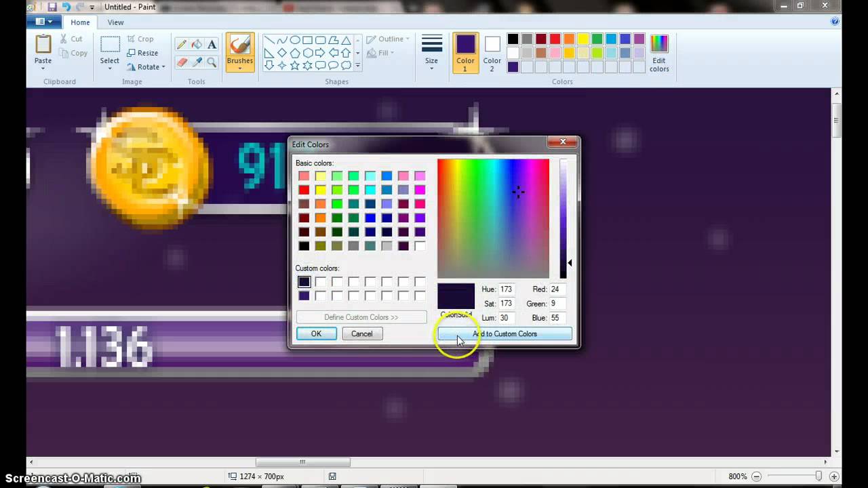Screen dimensions: 868x488
Task: Click the Paste clipboard icon
Action: click(43, 44)
